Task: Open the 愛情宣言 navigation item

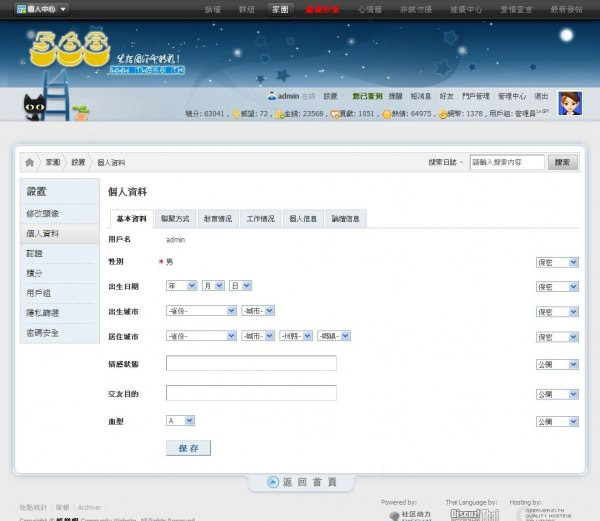Action: 516,9
